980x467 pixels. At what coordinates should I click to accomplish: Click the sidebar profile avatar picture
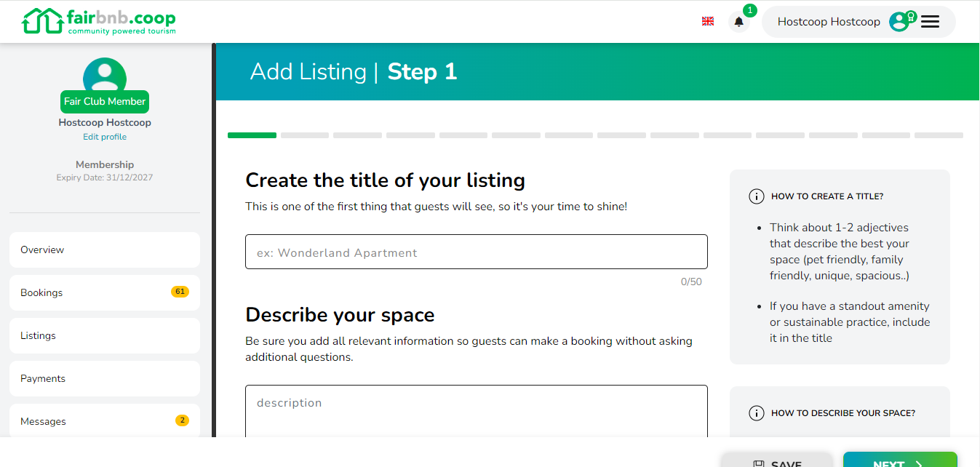point(105,75)
